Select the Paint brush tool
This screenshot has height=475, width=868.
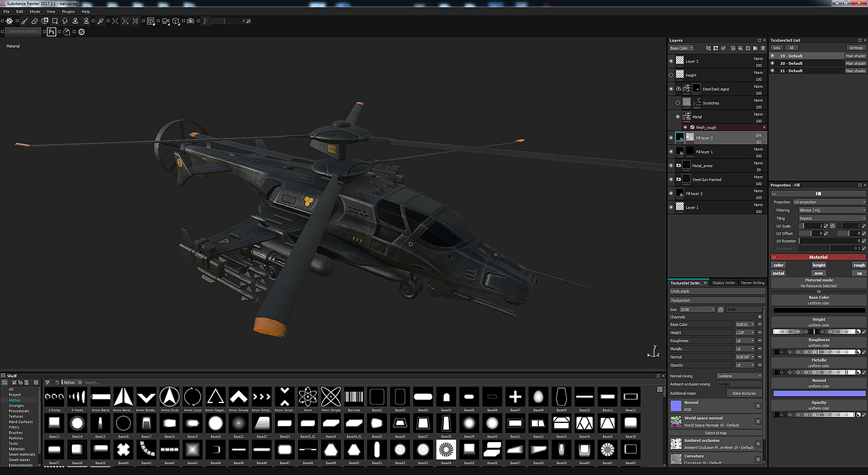(x=22, y=21)
